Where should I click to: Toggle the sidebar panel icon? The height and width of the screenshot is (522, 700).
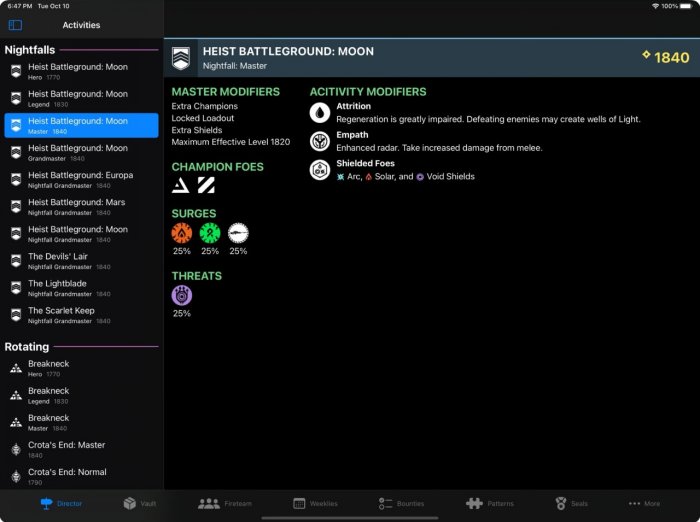coord(15,25)
